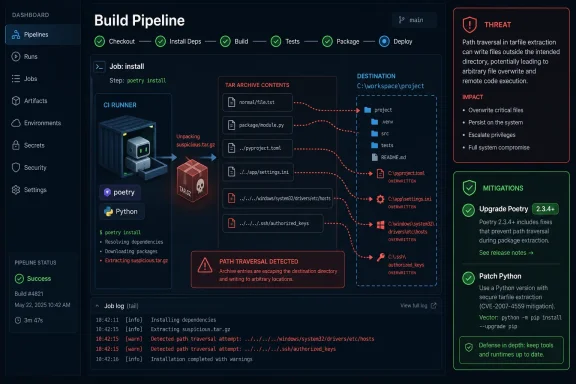Open View full log link
The width and height of the screenshot is (576, 384).
pyautogui.click(x=414, y=306)
